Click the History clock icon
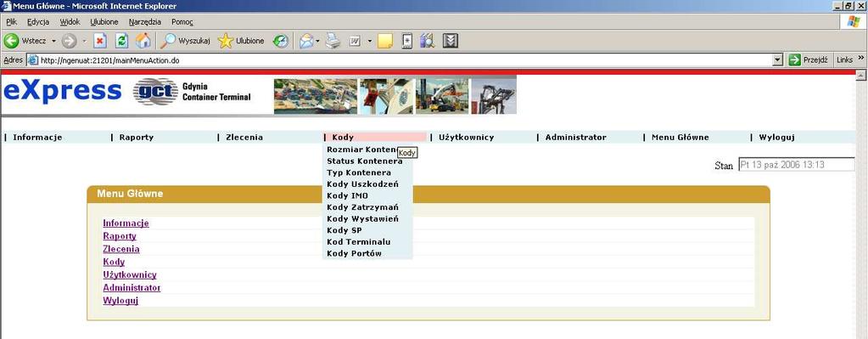 pos(281,41)
